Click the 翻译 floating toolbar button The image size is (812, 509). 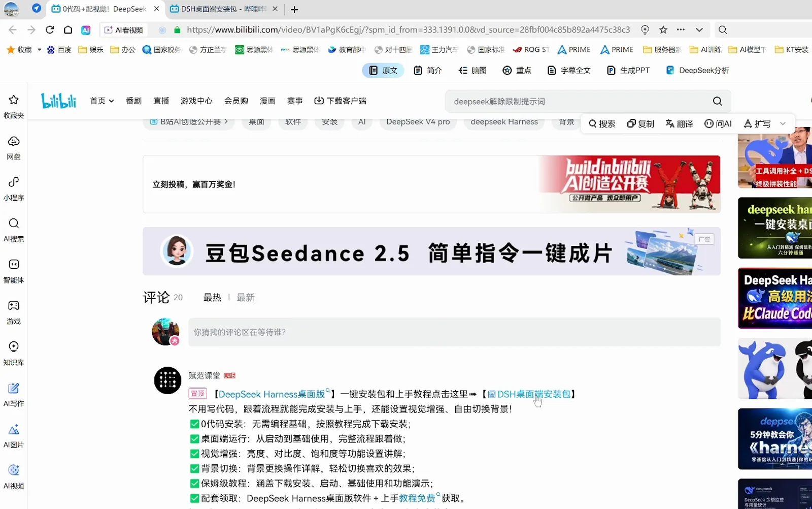(x=680, y=123)
